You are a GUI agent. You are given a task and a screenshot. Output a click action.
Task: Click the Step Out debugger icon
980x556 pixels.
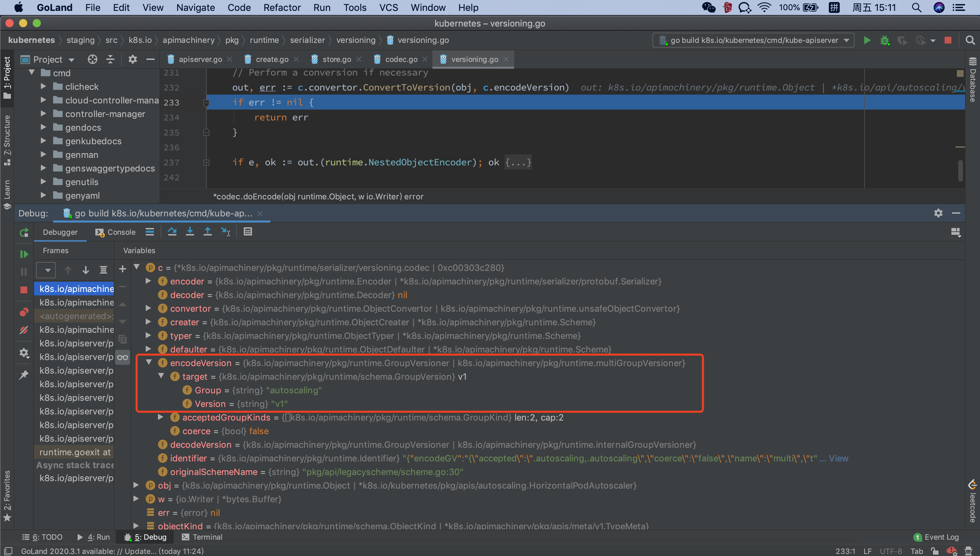[x=207, y=232]
